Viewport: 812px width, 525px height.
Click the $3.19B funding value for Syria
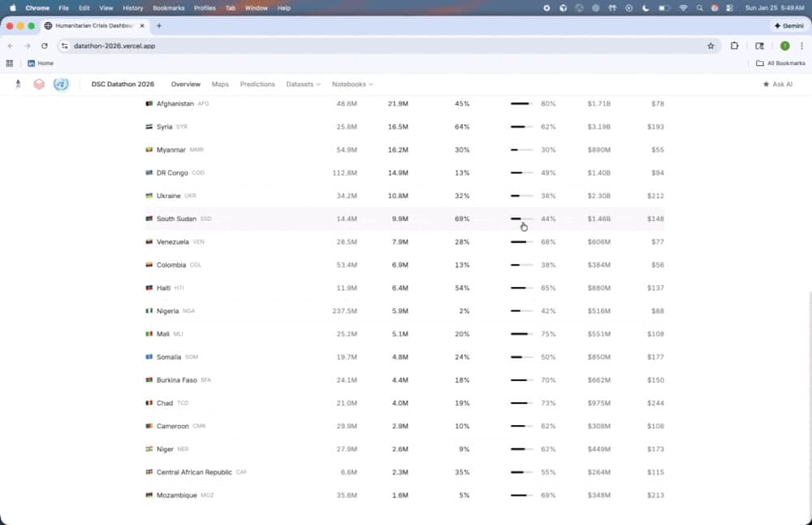click(598, 127)
